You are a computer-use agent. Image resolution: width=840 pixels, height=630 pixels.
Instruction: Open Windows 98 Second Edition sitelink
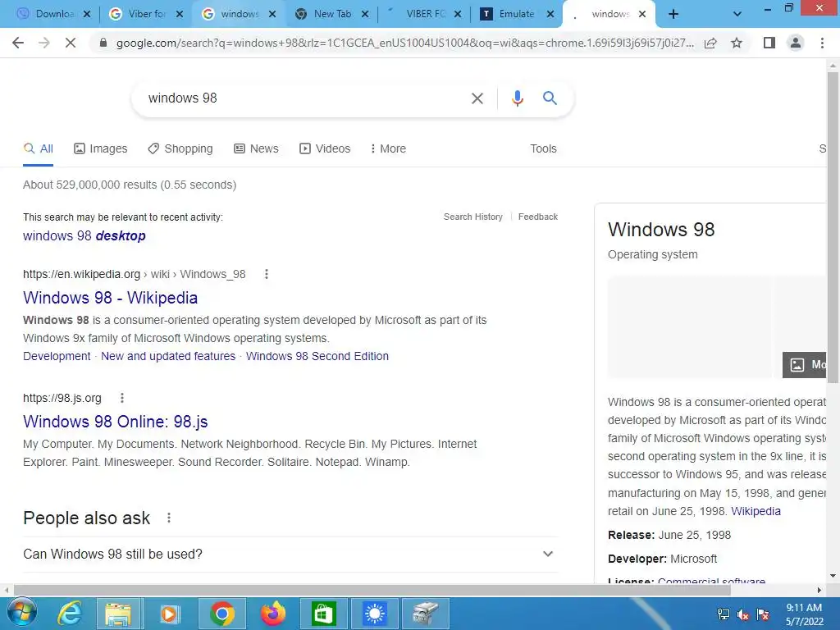click(317, 356)
